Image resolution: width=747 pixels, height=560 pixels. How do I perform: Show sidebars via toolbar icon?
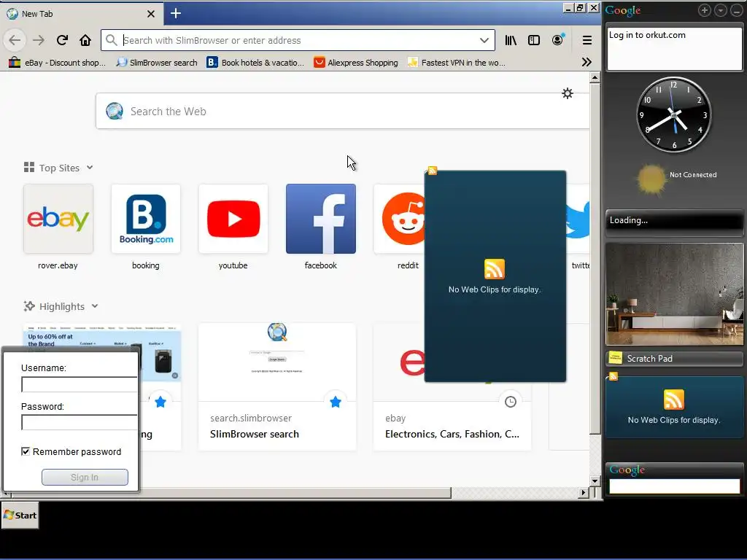[x=534, y=41]
